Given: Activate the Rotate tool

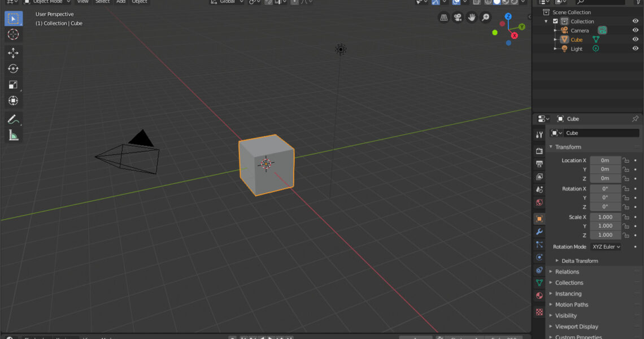Looking at the screenshot, I should [x=13, y=68].
